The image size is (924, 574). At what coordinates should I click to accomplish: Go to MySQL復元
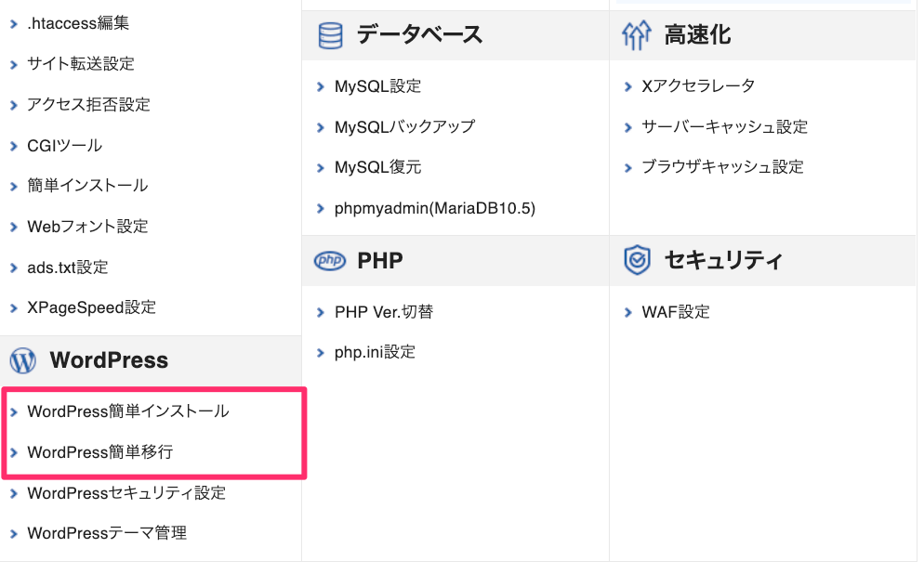click(377, 168)
